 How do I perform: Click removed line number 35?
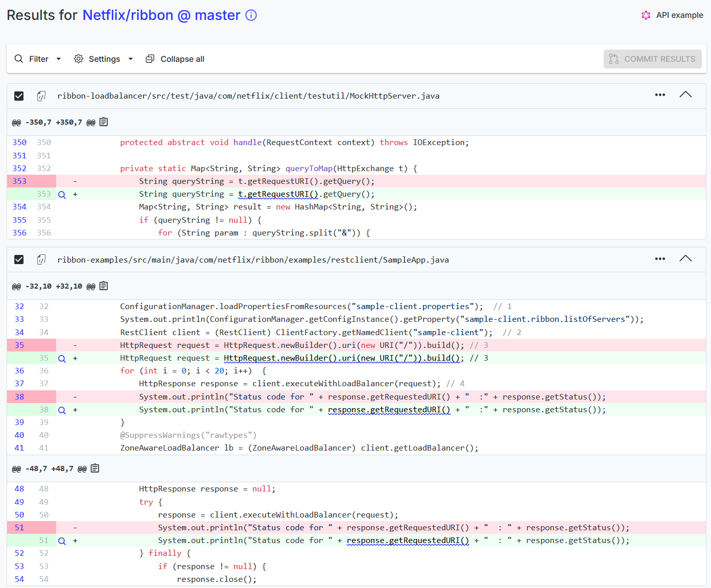[19, 345]
